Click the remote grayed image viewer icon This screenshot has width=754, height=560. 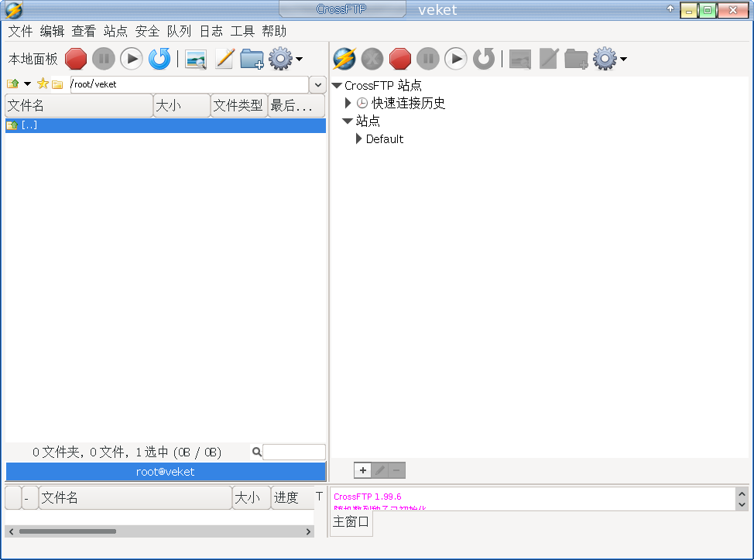coord(519,60)
